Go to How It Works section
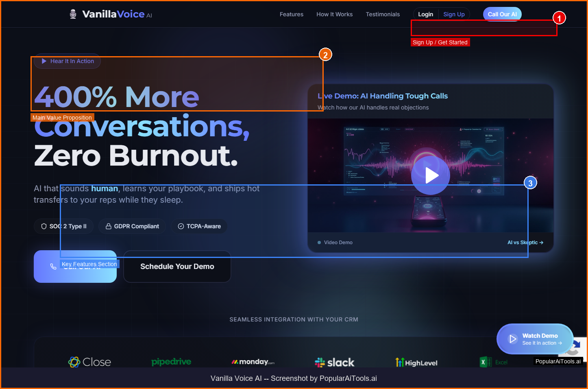This screenshot has width=588, height=389. (x=334, y=14)
